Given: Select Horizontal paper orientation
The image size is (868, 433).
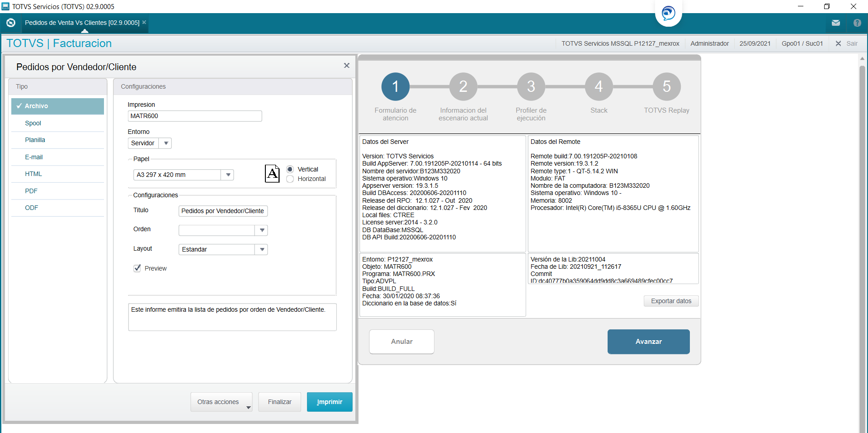Looking at the screenshot, I should 290,179.
